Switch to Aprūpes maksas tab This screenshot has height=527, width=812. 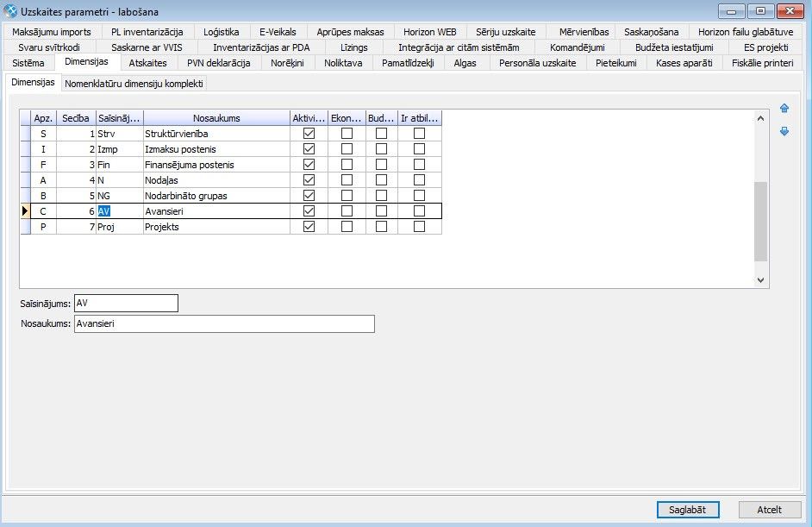click(x=350, y=32)
